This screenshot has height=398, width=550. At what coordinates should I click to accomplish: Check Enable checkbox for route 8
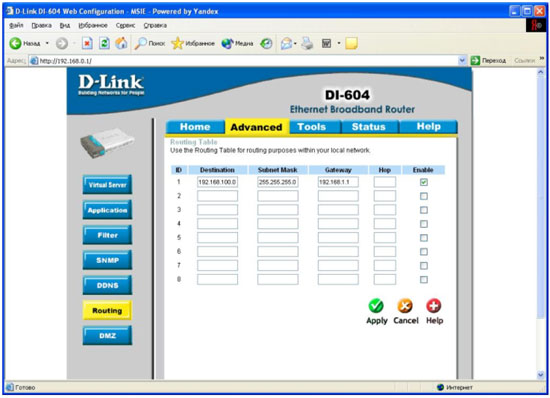click(x=424, y=279)
